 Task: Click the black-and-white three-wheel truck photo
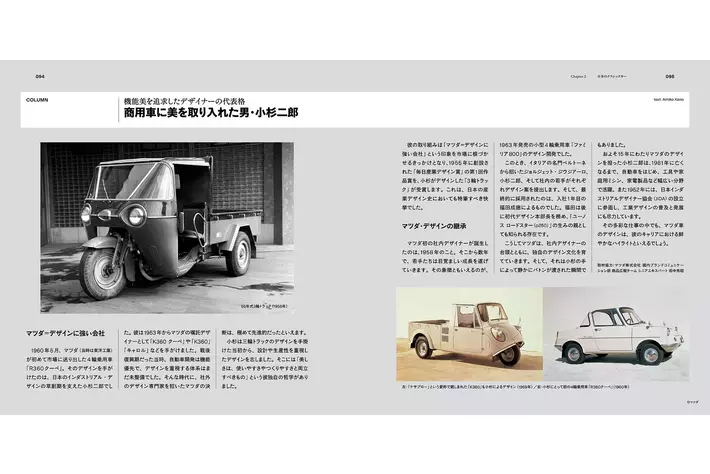167,228
